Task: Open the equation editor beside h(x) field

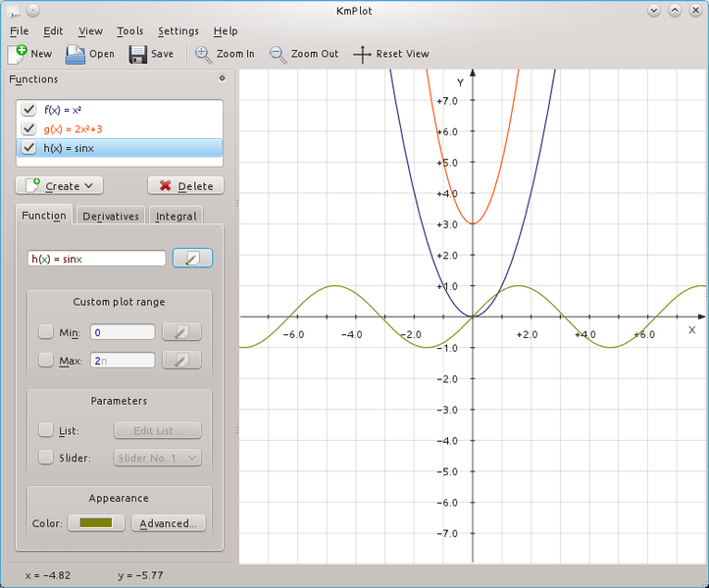Action: 192,259
